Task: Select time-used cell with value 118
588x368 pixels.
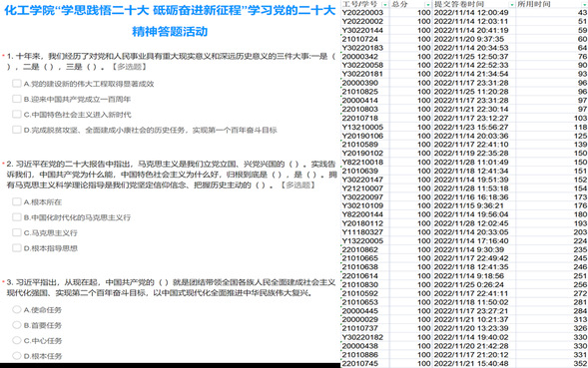Action: pos(552,127)
